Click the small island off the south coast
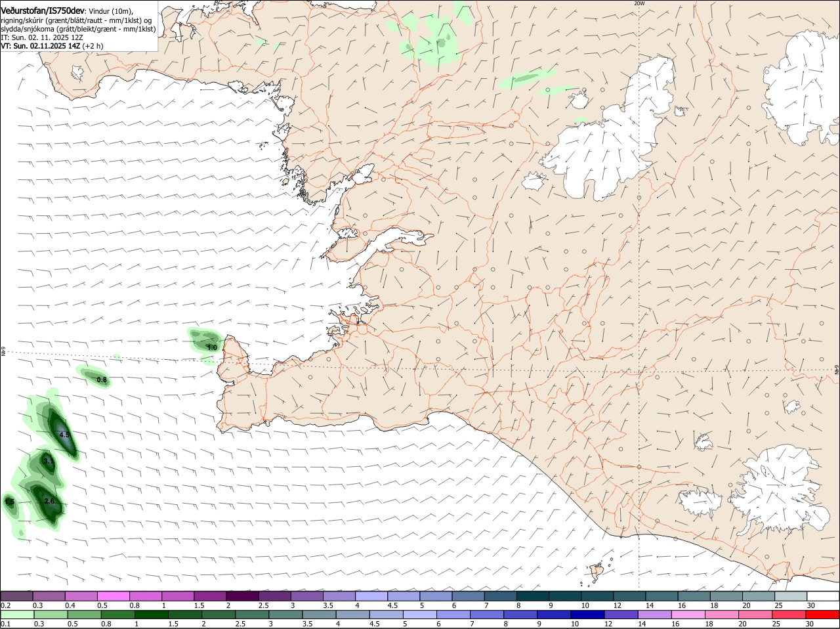The width and height of the screenshot is (840, 629). click(597, 572)
